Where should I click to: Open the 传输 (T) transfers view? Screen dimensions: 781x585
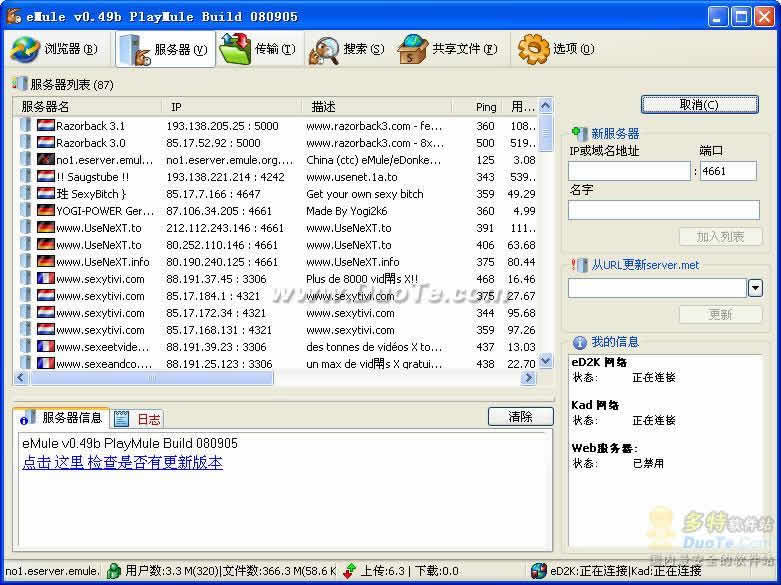pyautogui.click(x=258, y=49)
